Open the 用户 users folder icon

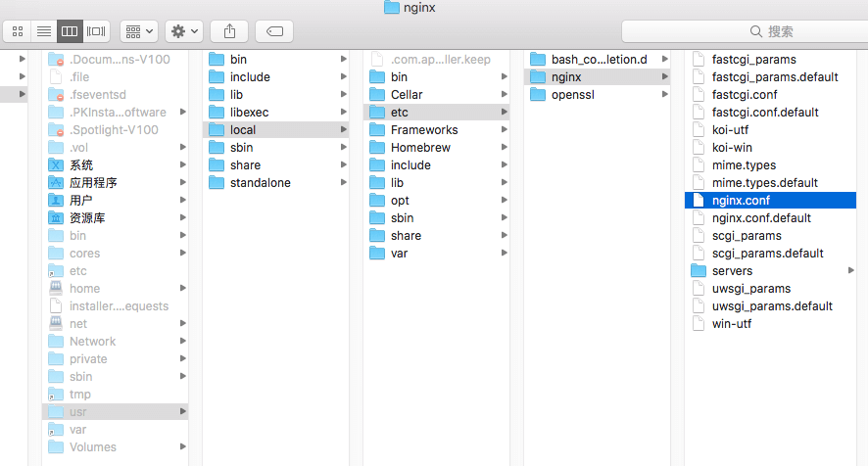[x=56, y=201]
